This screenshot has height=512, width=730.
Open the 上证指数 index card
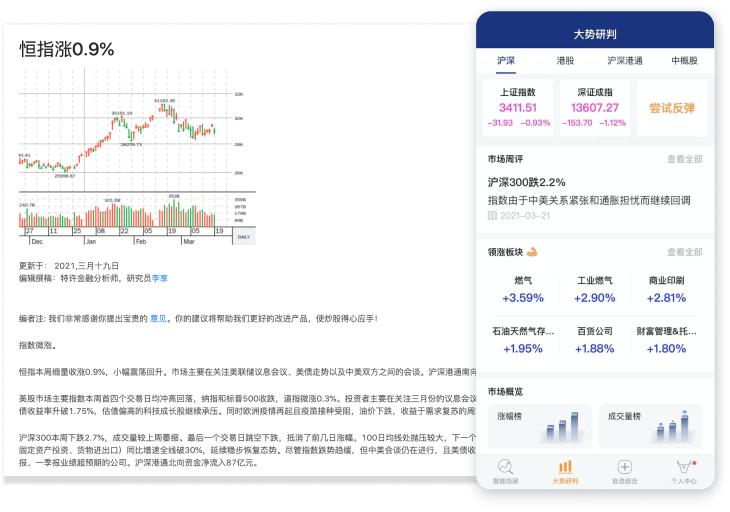pos(518,108)
